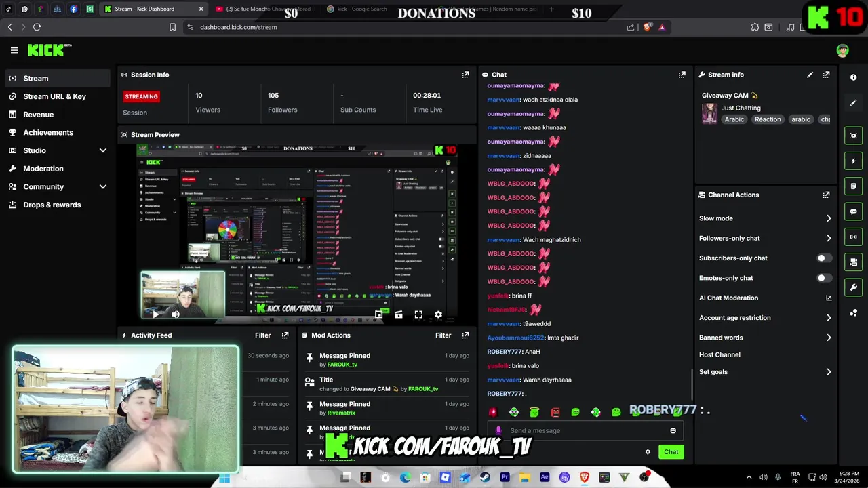Toggle the chat bubble widget in right sidebar
868x488 pixels.
[853, 211]
